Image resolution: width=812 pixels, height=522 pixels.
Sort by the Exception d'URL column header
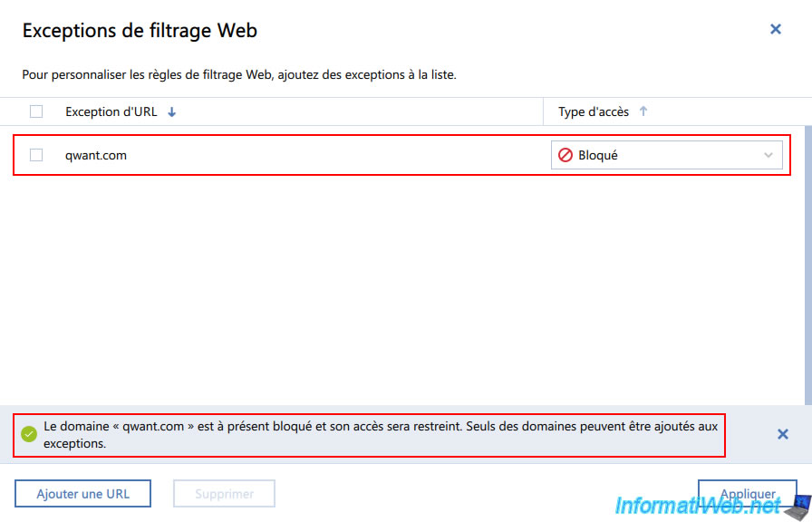tap(111, 111)
